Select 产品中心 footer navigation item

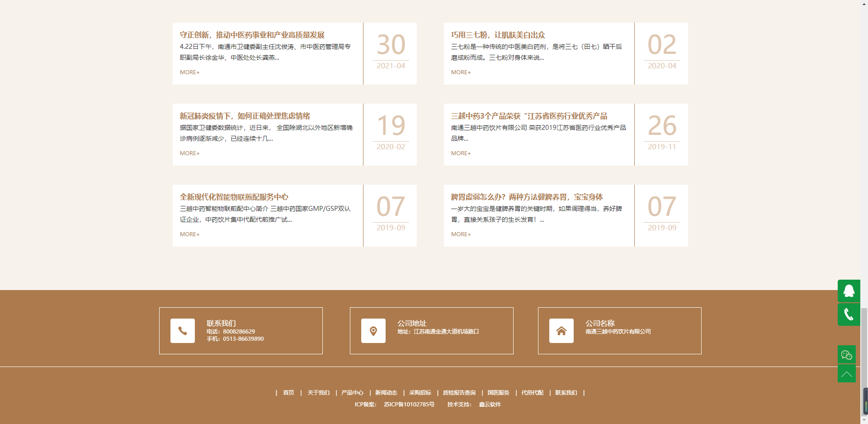tap(352, 393)
